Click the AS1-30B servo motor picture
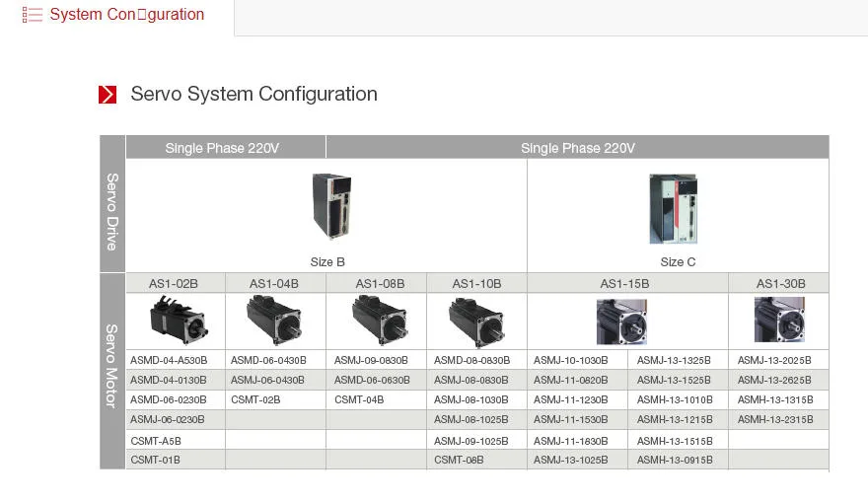Screen dimensions: 868x502 tap(779, 320)
